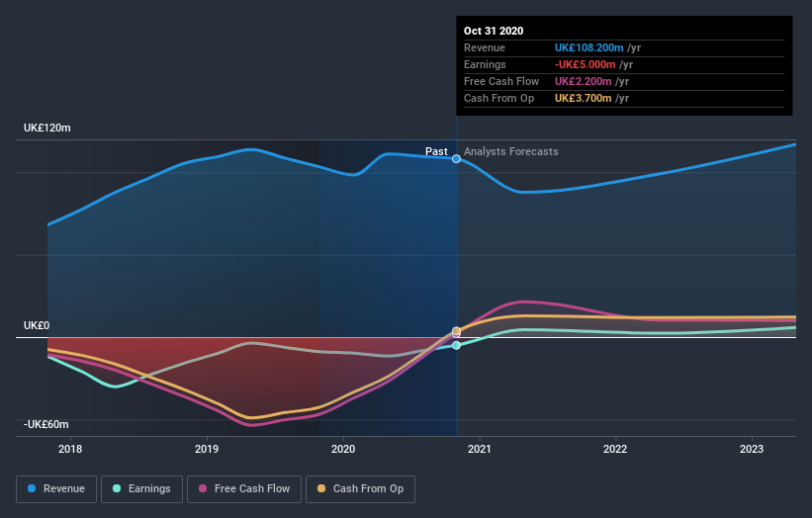Click the UK£120m y-axis label
The width and height of the screenshot is (812, 518).
(x=47, y=128)
